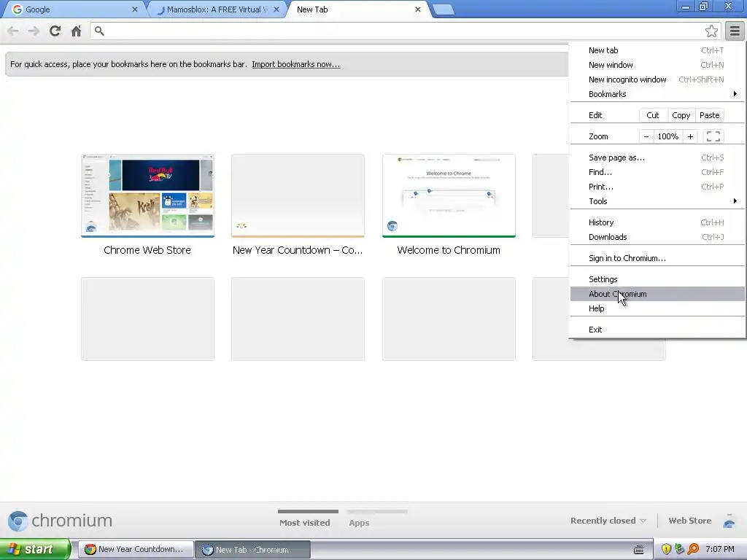
Task: Click the 7:07 PM taskbar clock
Action: coord(720,549)
